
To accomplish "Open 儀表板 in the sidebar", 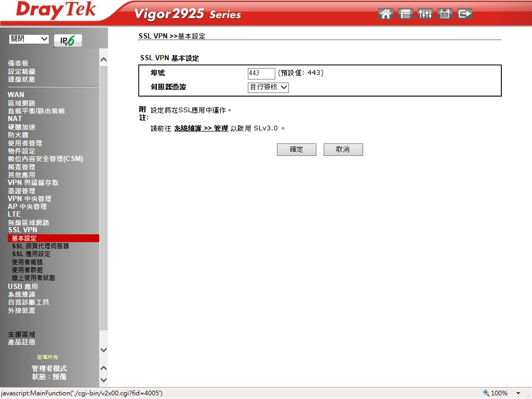I will click(x=18, y=63).
